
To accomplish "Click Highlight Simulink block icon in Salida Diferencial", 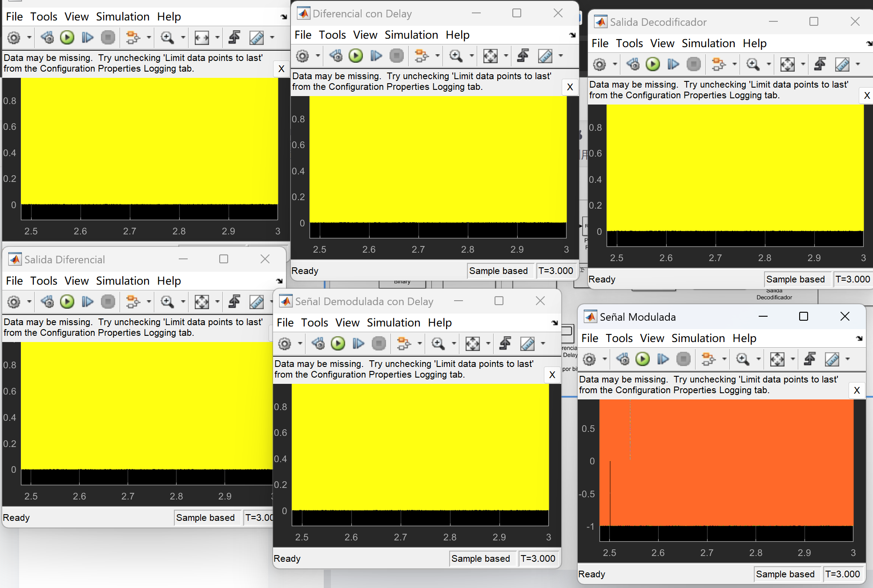I will tap(133, 302).
